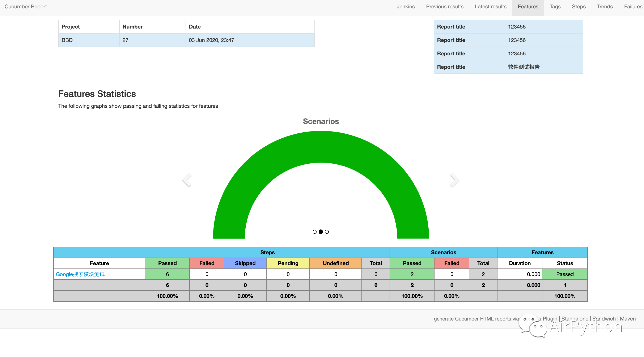Sort by the Steps Passed column header

click(x=167, y=263)
